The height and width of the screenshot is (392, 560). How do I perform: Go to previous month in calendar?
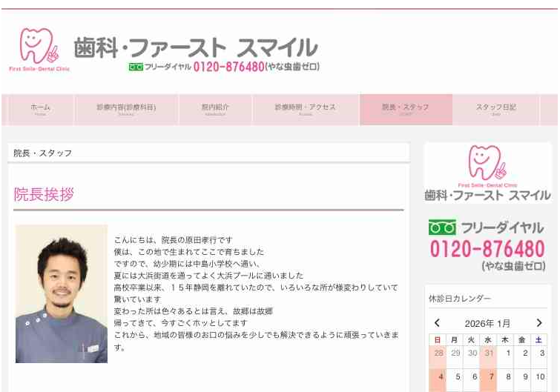point(438,323)
